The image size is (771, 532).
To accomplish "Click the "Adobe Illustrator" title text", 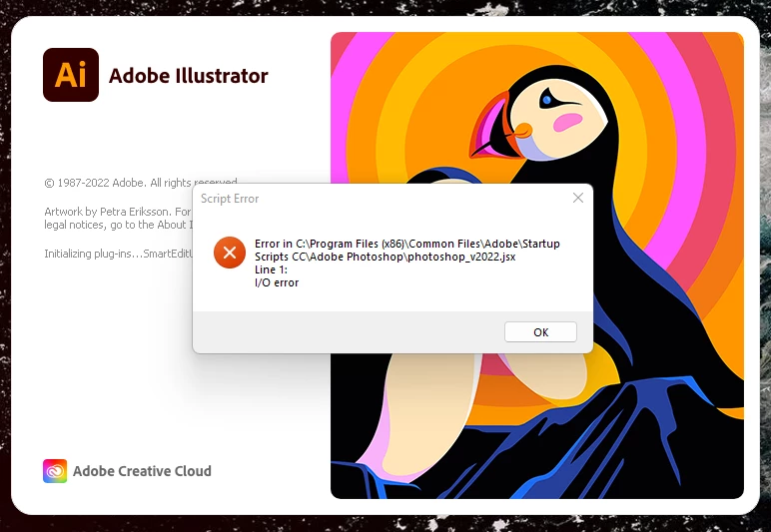I will [189, 76].
